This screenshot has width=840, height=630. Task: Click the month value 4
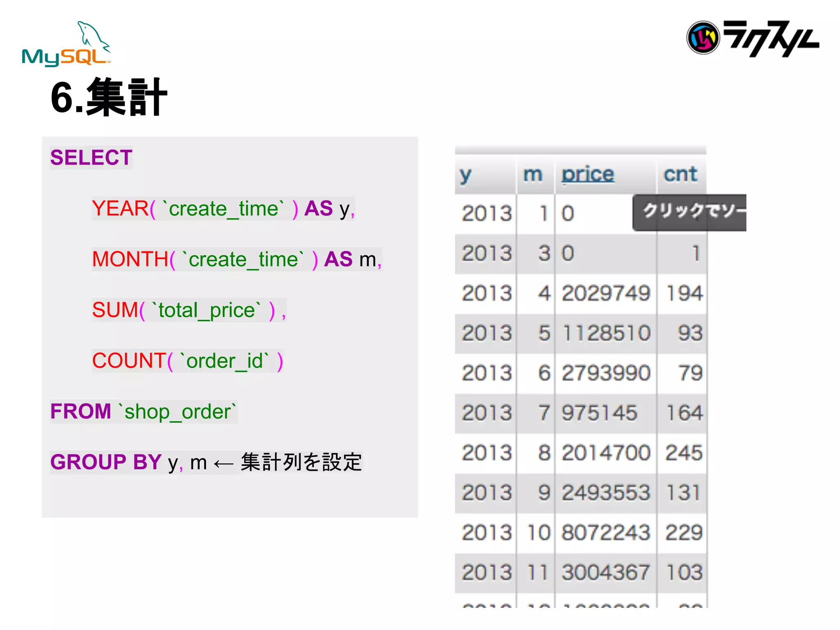[x=544, y=293]
